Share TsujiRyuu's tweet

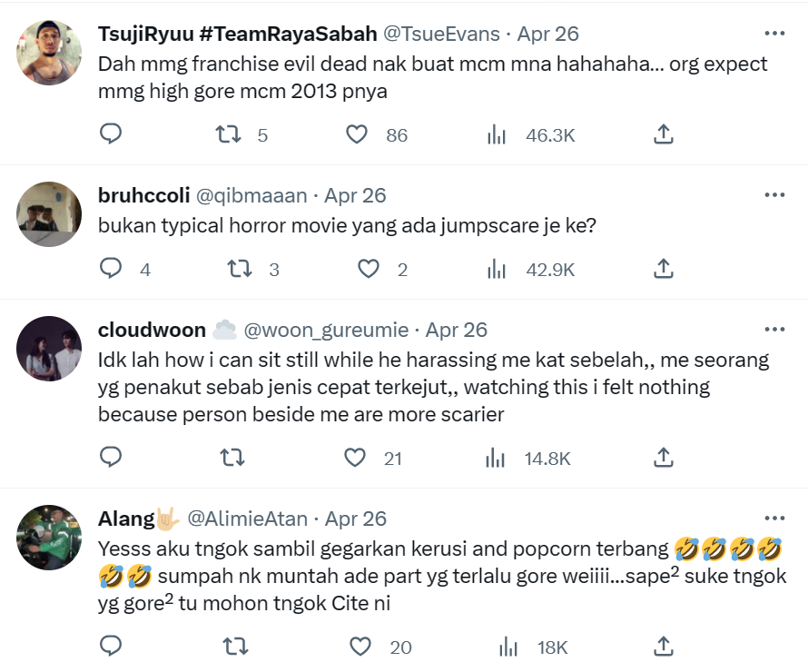tap(664, 134)
